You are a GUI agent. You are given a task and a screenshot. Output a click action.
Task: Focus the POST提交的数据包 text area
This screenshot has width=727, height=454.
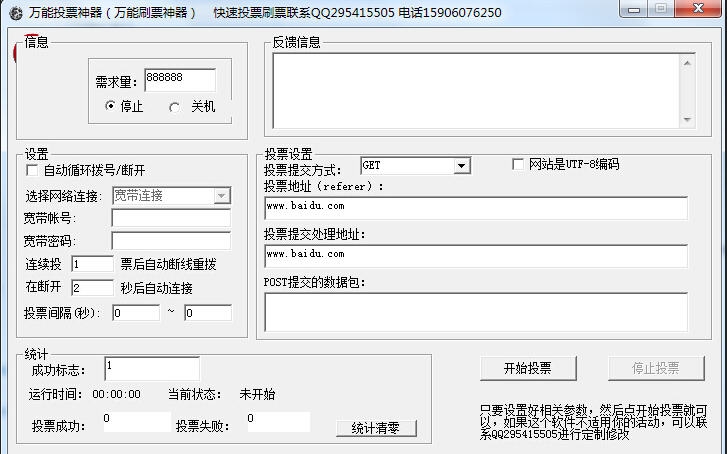476,312
